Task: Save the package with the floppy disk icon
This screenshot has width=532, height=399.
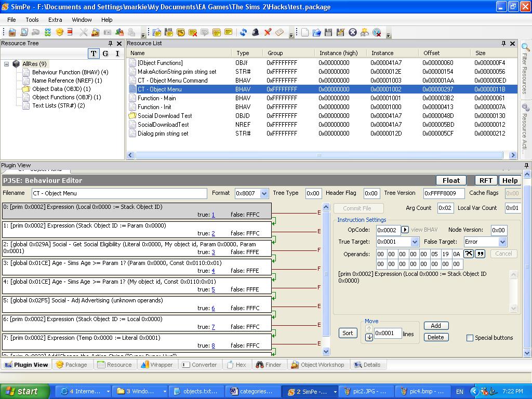Action: (x=329, y=32)
